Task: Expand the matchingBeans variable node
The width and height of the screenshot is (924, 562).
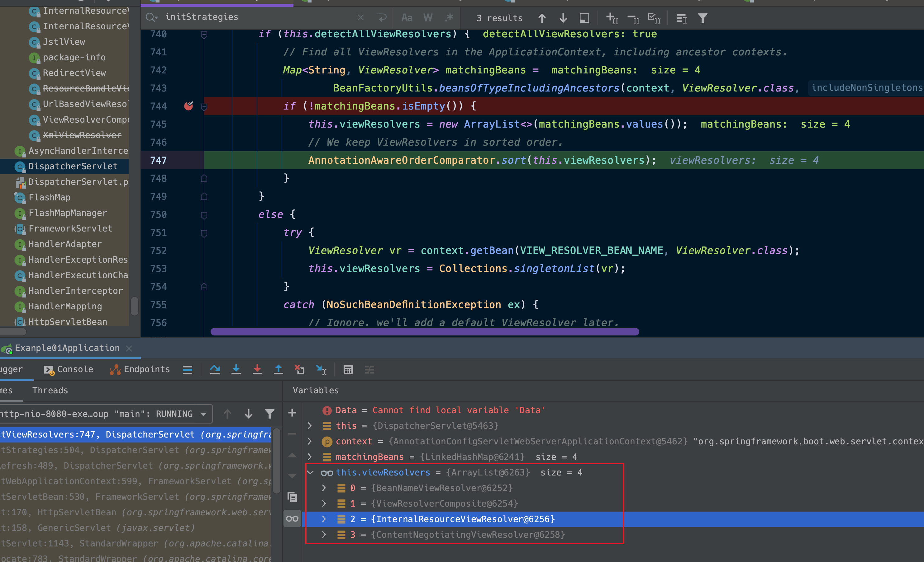Action: tap(310, 457)
